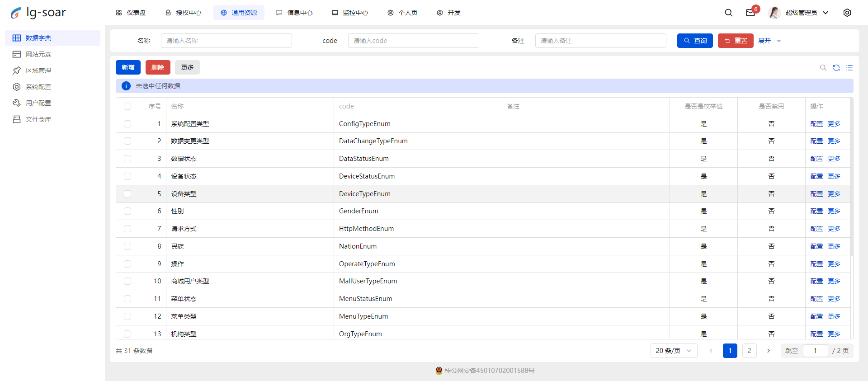This screenshot has width=868, height=381.
Task: Open the 信息中心 top menu
Action: 294,13
